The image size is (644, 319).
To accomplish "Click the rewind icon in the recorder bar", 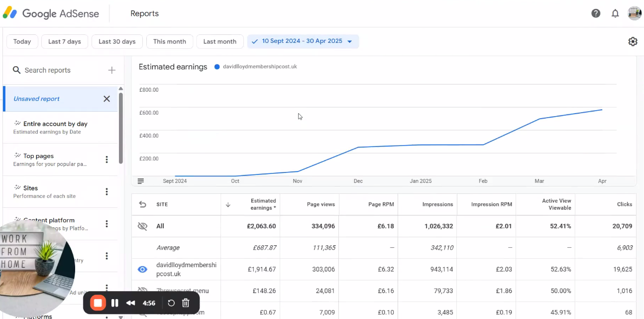I will 131,303.
